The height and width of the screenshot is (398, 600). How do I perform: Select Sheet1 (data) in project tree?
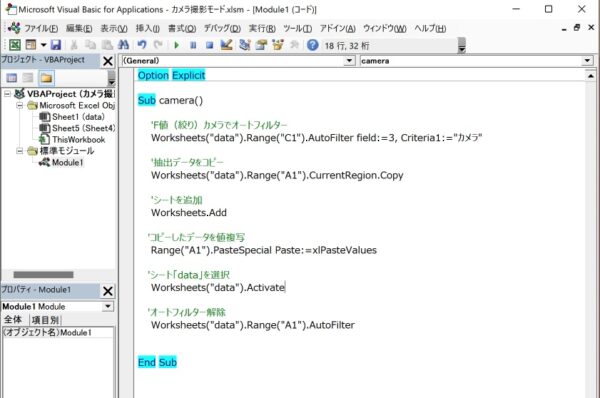(78, 117)
